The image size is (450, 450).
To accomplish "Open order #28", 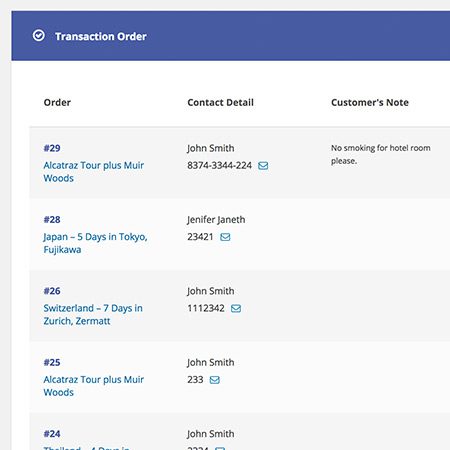I will click(52, 219).
